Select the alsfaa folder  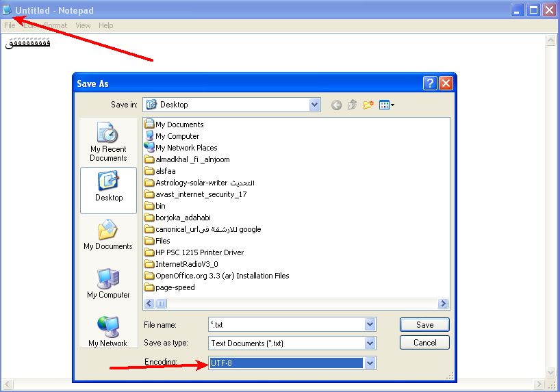click(165, 171)
